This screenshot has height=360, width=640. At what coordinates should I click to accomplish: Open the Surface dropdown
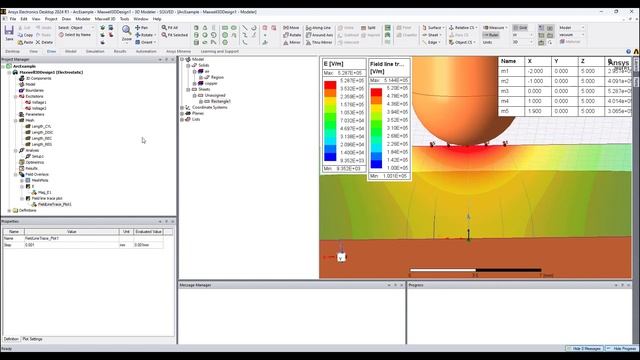tap(433, 28)
